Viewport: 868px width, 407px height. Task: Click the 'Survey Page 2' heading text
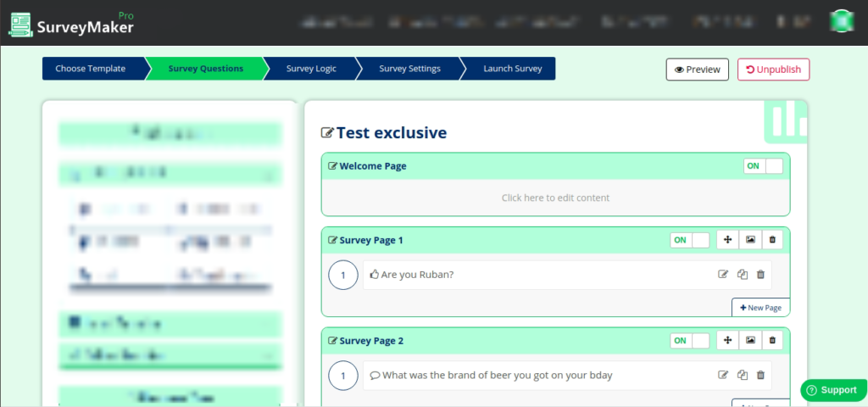(x=371, y=341)
